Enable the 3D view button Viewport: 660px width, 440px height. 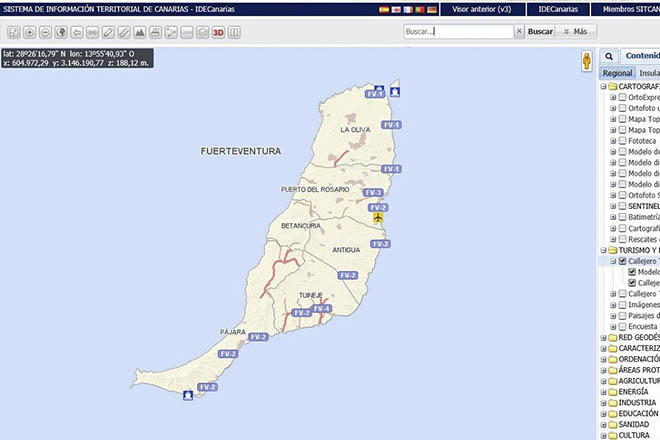point(218,32)
